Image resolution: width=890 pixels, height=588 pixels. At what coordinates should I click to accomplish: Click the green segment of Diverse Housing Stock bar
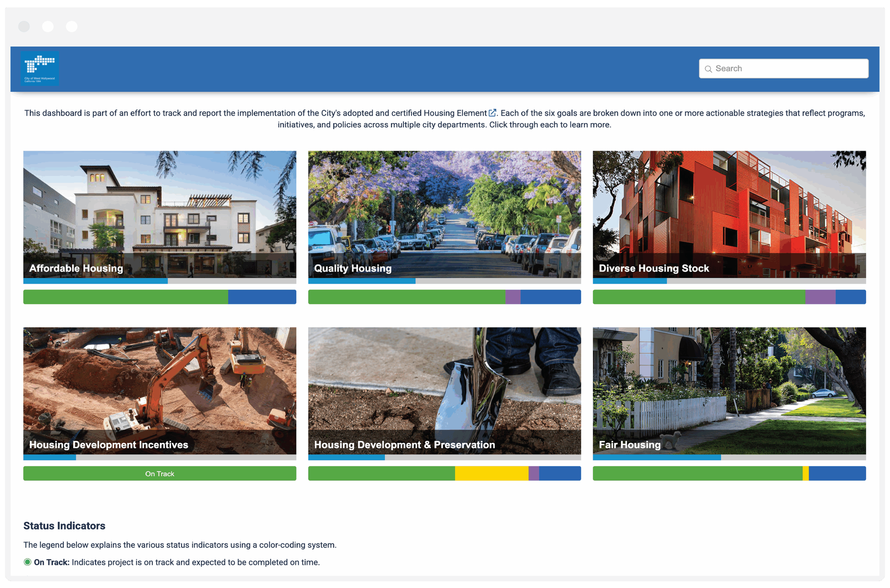[699, 297]
